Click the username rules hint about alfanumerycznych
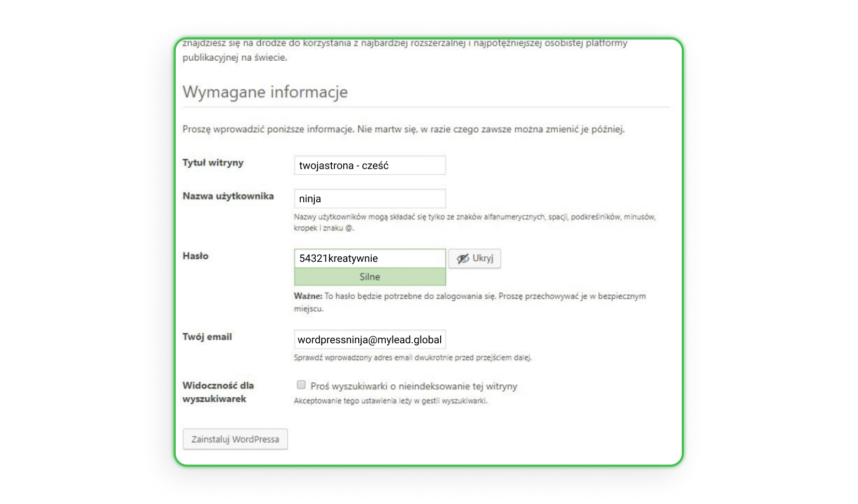 point(475,222)
